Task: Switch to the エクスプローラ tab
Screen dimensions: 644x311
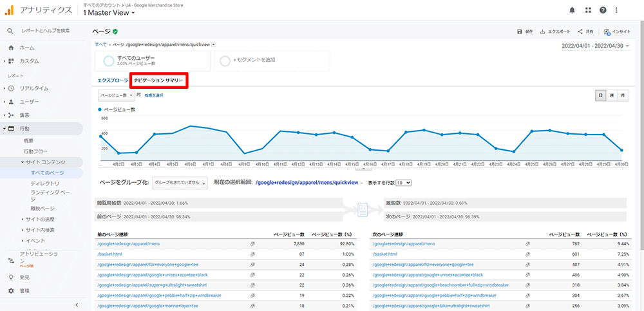Action: click(112, 80)
